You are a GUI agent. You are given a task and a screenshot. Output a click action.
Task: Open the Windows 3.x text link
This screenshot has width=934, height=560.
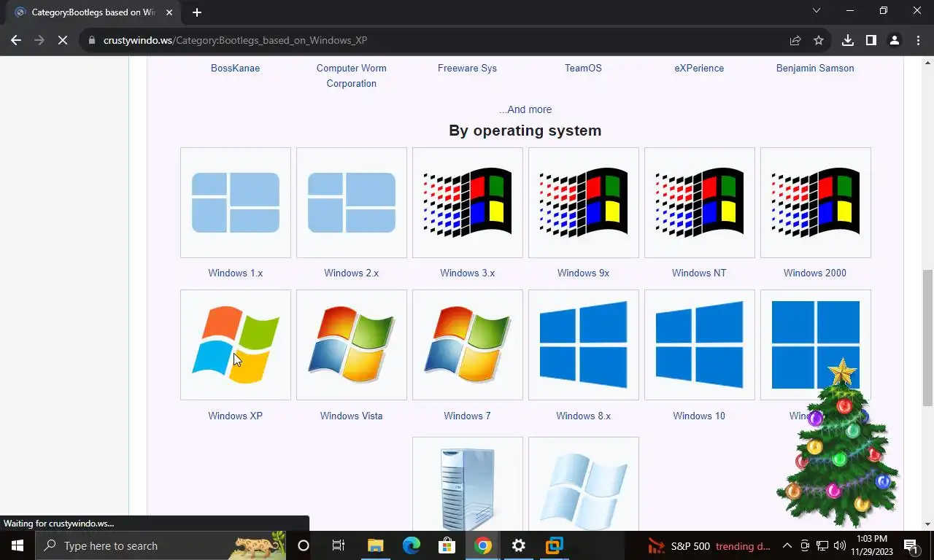coord(468,273)
